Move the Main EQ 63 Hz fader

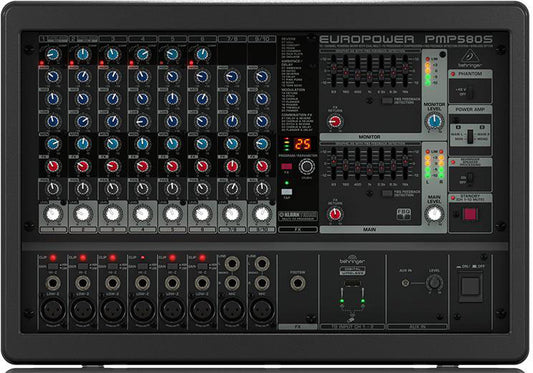tap(333, 162)
